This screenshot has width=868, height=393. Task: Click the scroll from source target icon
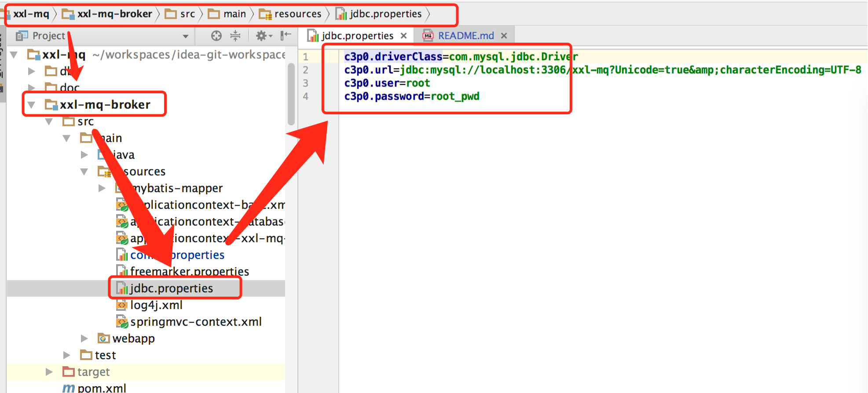pos(216,36)
